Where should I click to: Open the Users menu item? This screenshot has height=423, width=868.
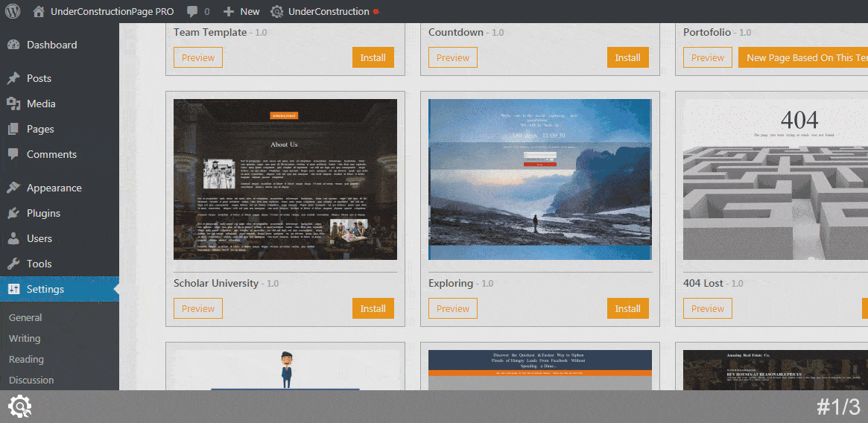(39, 238)
